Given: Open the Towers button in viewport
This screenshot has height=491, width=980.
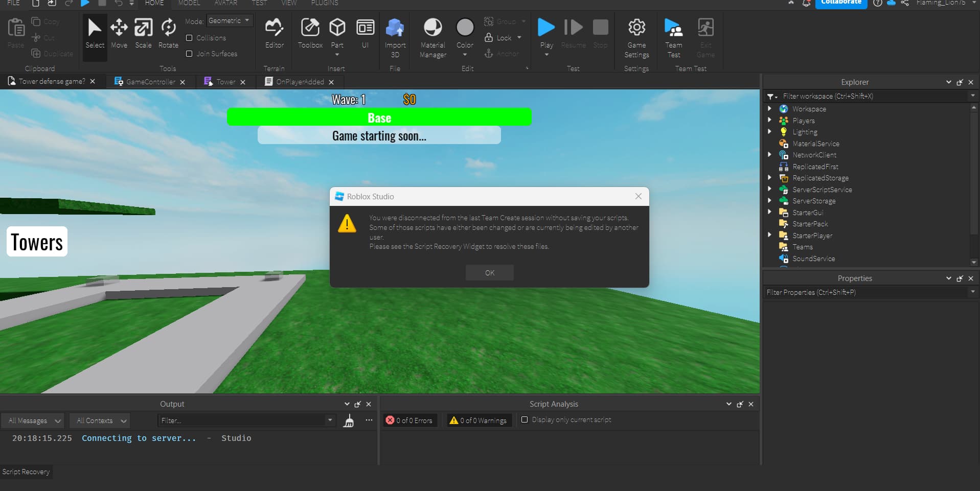Looking at the screenshot, I should [37, 242].
